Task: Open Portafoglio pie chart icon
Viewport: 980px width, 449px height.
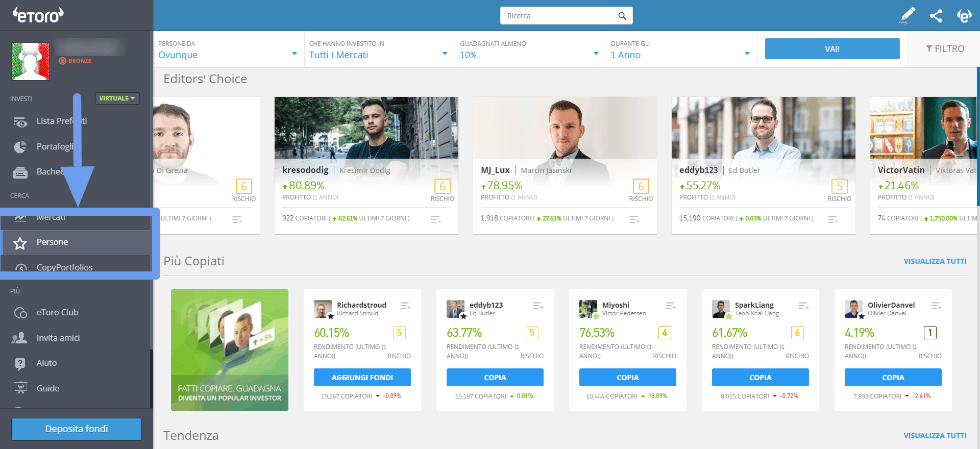Action: click(20, 147)
